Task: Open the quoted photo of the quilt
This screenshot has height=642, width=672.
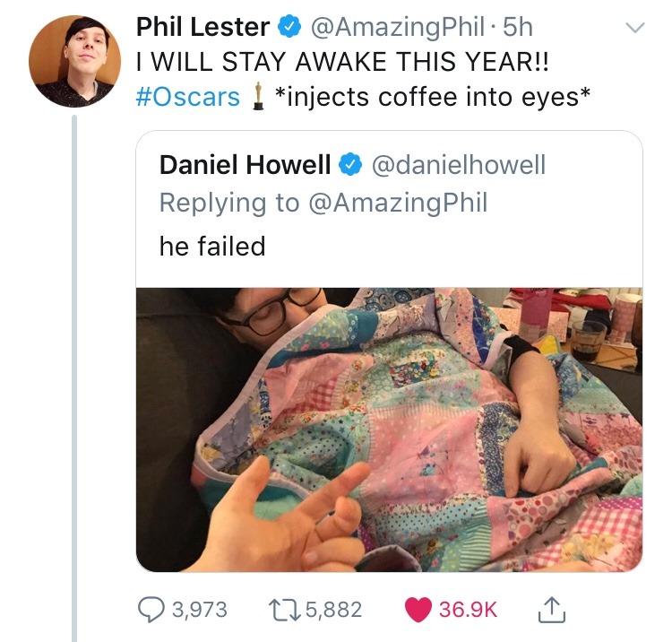Action: 389,429
